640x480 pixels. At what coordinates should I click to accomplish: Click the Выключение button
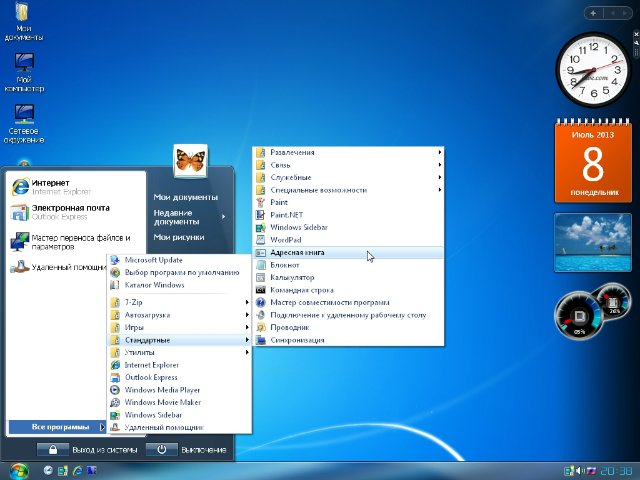pos(188,450)
